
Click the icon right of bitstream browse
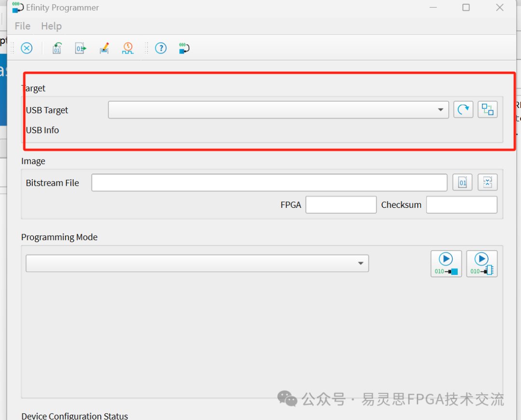[x=487, y=182]
